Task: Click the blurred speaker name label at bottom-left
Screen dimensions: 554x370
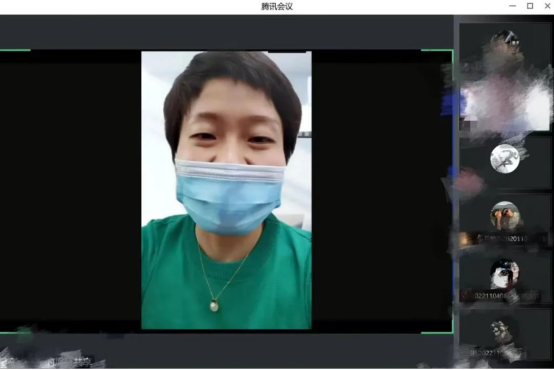Action: coord(70,362)
